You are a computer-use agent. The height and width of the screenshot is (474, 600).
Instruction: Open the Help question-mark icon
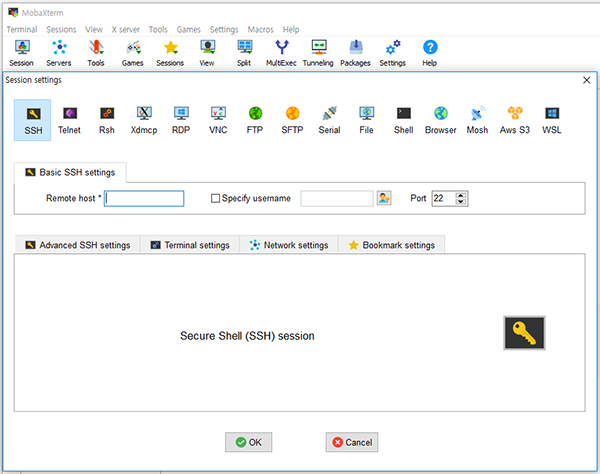[430, 53]
